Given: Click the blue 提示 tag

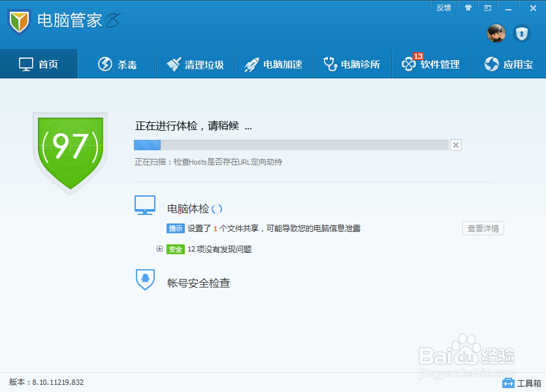Looking at the screenshot, I should 176,229.
